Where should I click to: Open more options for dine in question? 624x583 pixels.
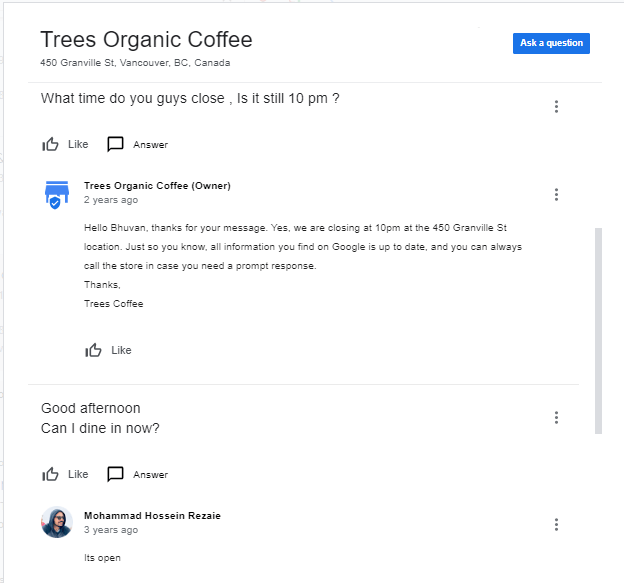(556, 417)
